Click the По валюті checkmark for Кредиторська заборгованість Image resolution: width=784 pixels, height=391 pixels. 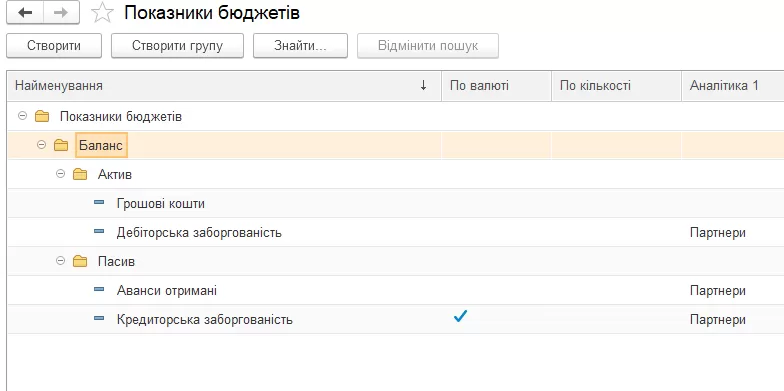click(x=460, y=316)
